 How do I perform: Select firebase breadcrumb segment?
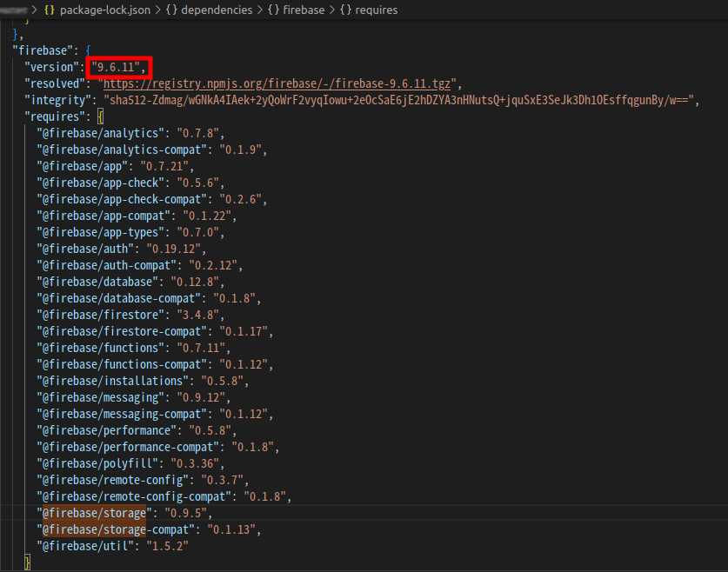pos(304,10)
